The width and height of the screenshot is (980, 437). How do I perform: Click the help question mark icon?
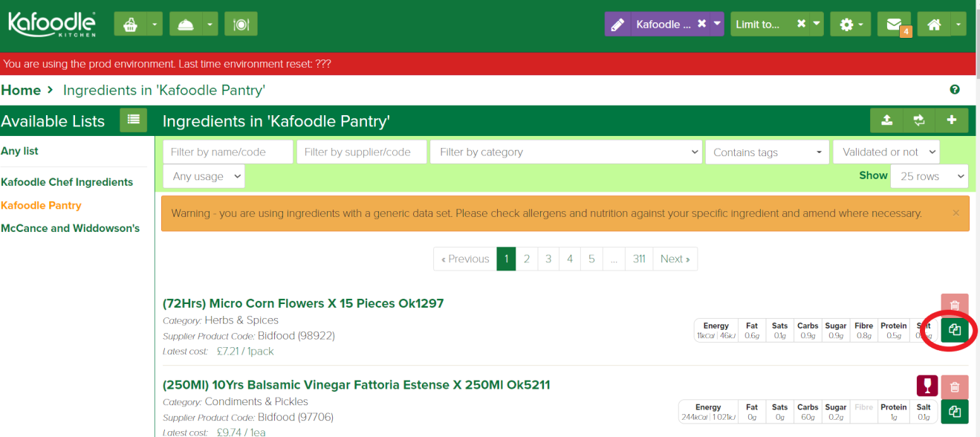point(955,90)
